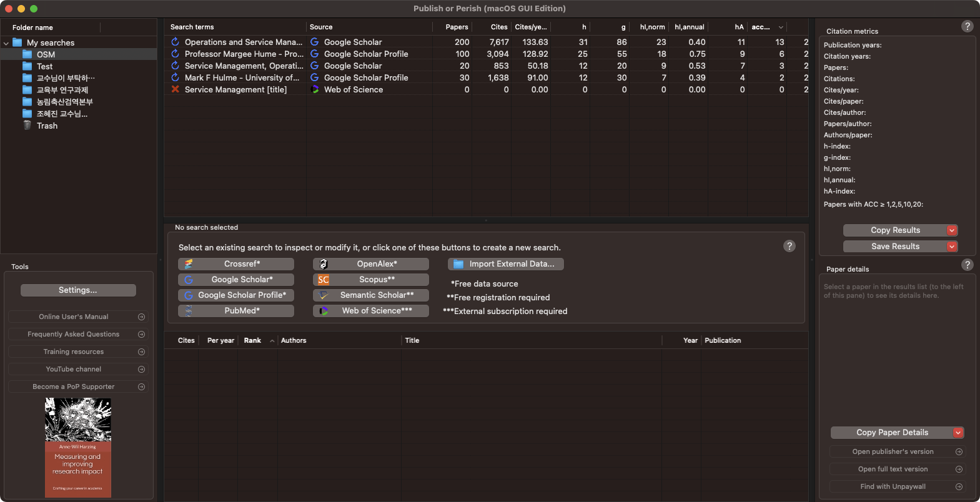Start a new Google Scholar Profile search
The image size is (980, 502).
pyautogui.click(x=236, y=295)
